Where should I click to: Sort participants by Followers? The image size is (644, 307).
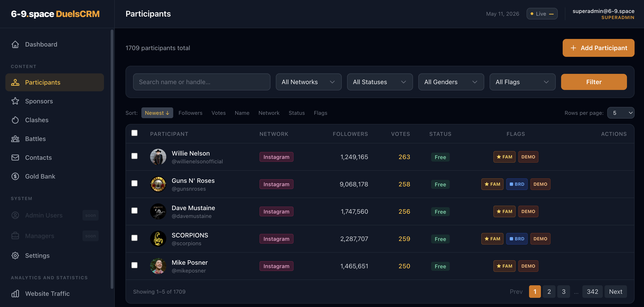click(190, 113)
